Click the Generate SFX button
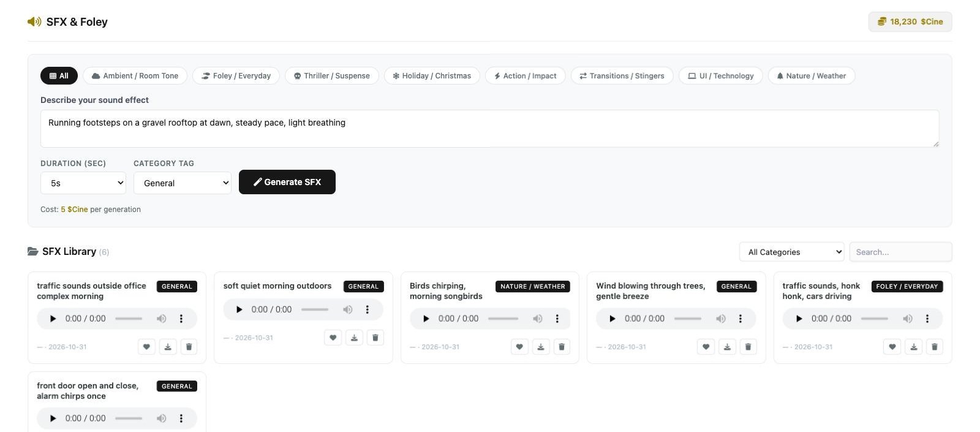The height and width of the screenshot is (432, 980). tap(287, 182)
